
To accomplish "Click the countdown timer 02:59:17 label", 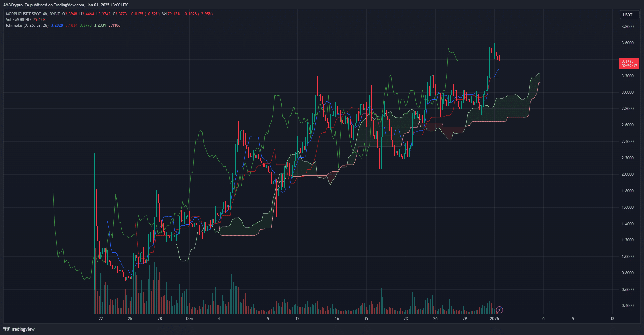I will click(x=629, y=66).
